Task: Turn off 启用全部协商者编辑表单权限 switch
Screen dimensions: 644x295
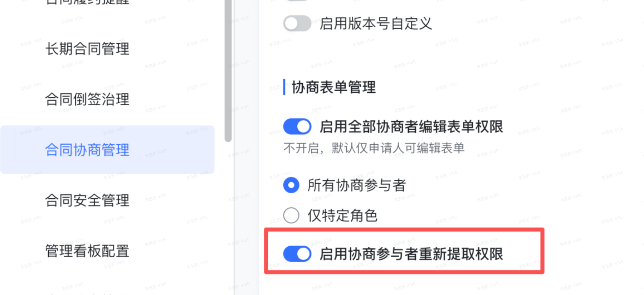Action: 297,127
